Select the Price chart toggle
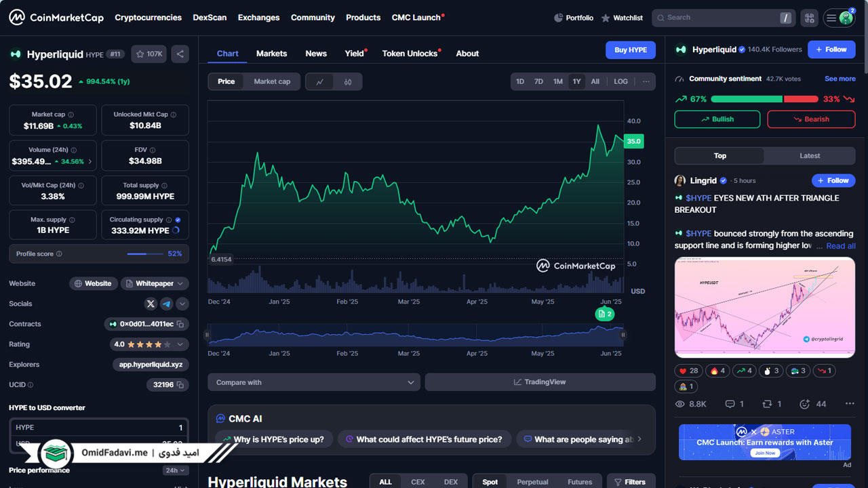Screen dimensions: 868x488 226,81
